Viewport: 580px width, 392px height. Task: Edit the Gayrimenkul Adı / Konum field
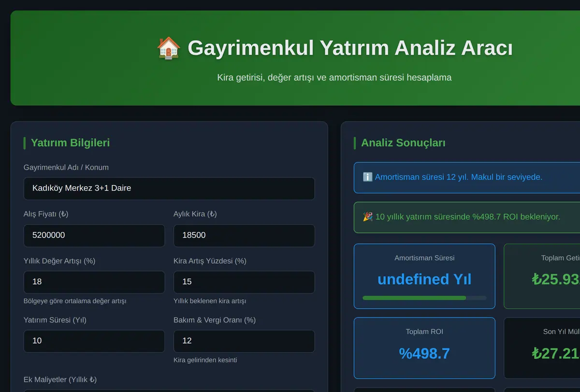169,189
